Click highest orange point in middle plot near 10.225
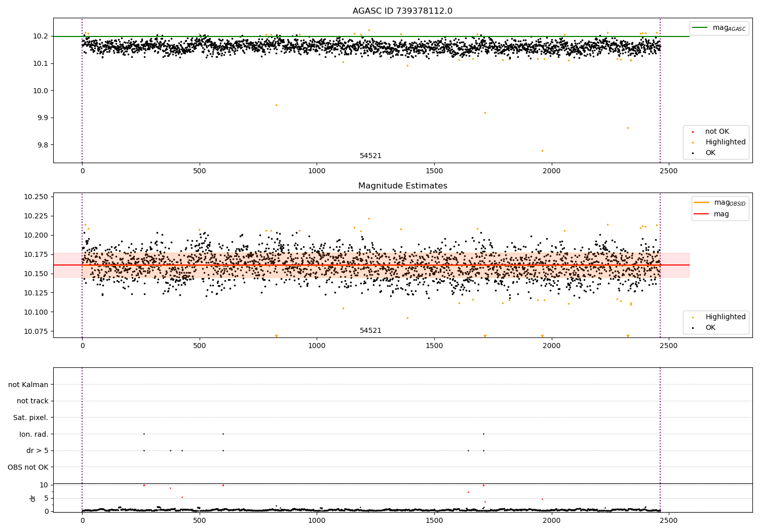Viewport: 760px width, 532px height. pyautogui.click(x=369, y=218)
